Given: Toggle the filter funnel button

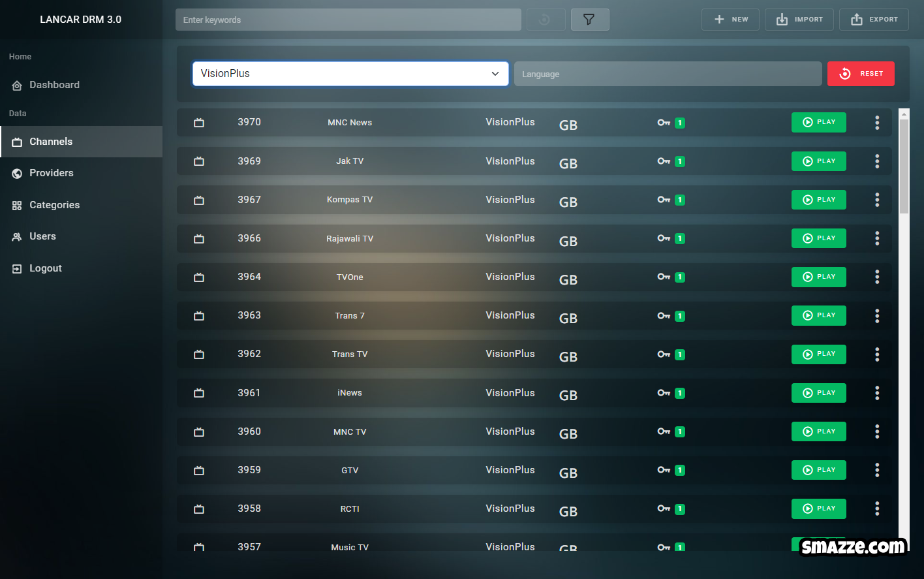Looking at the screenshot, I should [589, 20].
